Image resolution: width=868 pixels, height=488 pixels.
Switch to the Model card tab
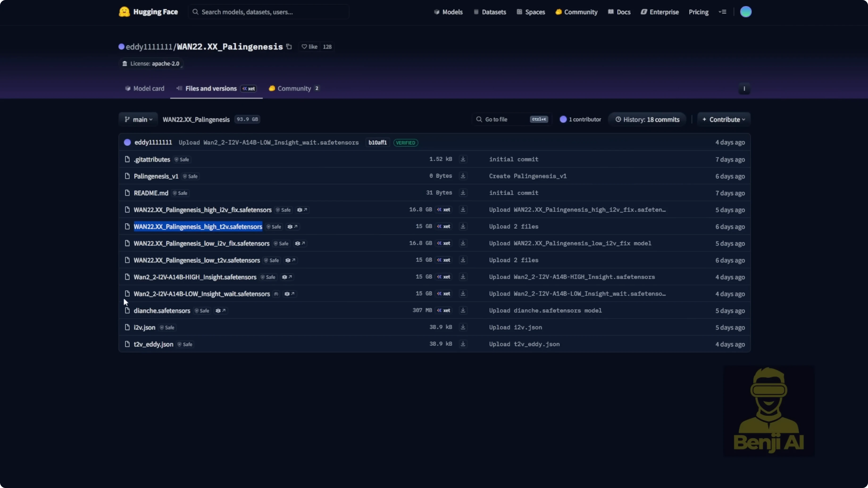144,88
